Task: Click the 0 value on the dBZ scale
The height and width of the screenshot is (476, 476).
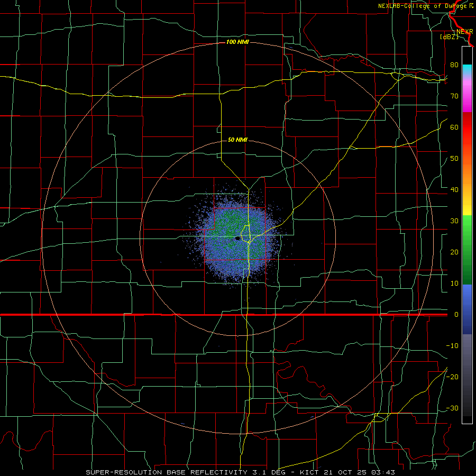Action: pyautogui.click(x=456, y=315)
